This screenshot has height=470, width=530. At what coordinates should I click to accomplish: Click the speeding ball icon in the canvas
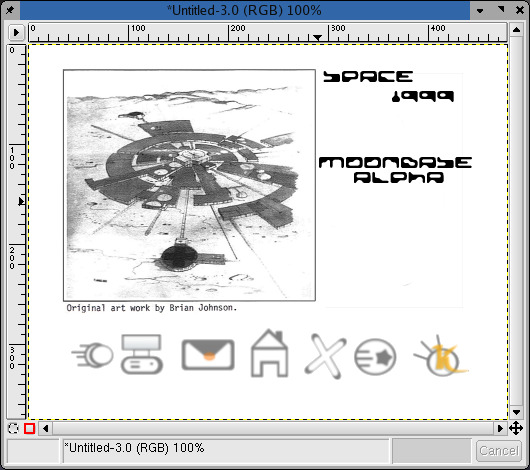tap(93, 355)
